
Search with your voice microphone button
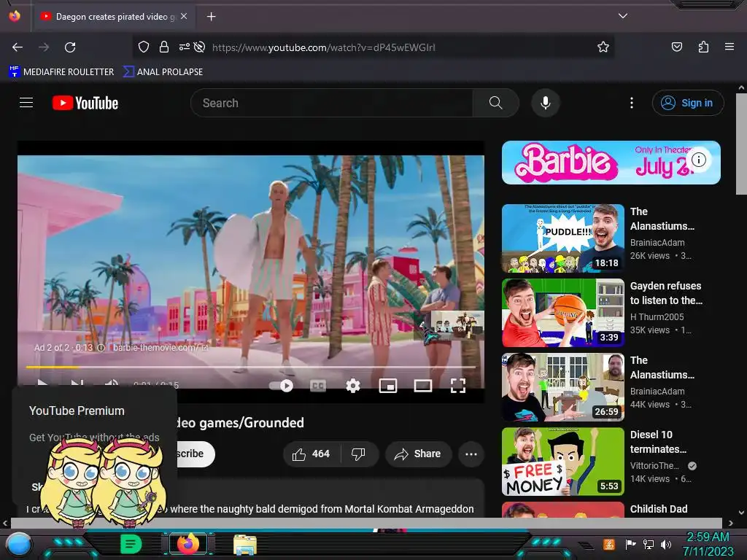click(546, 103)
